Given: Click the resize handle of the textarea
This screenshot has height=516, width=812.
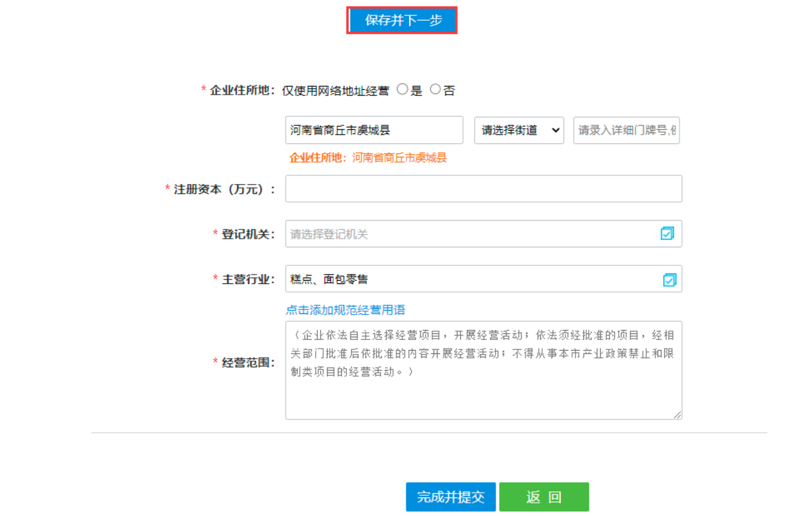Looking at the screenshot, I should coord(678,415).
